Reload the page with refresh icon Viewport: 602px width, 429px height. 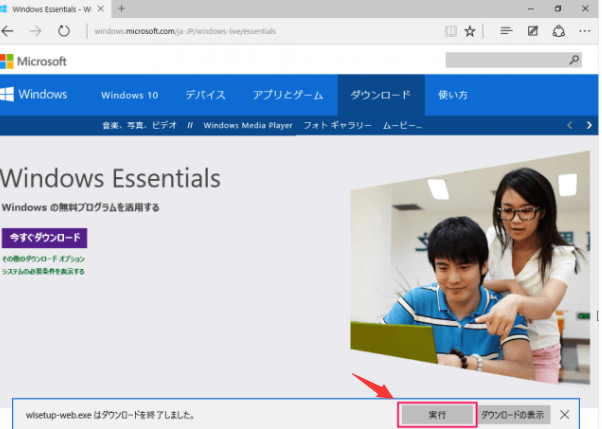coord(64,31)
